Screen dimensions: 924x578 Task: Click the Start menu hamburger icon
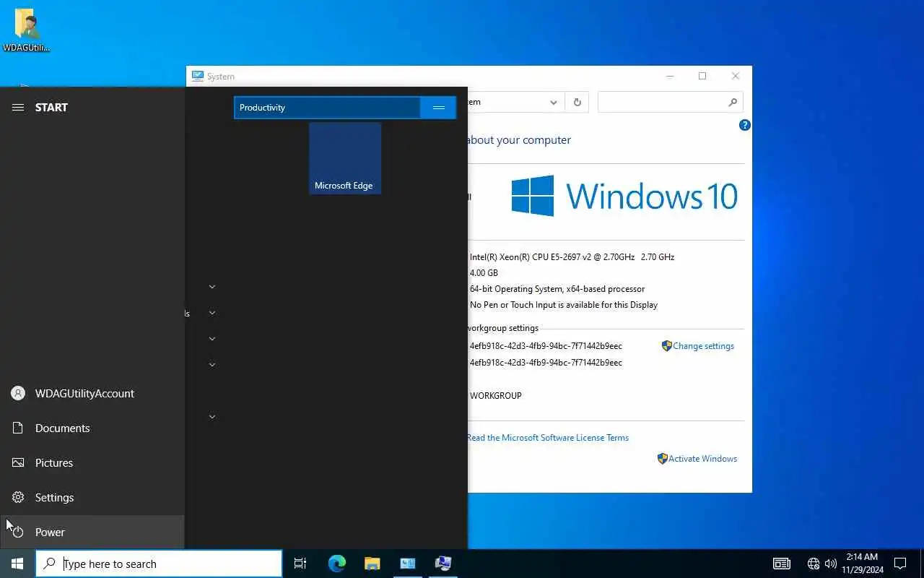[18, 107]
